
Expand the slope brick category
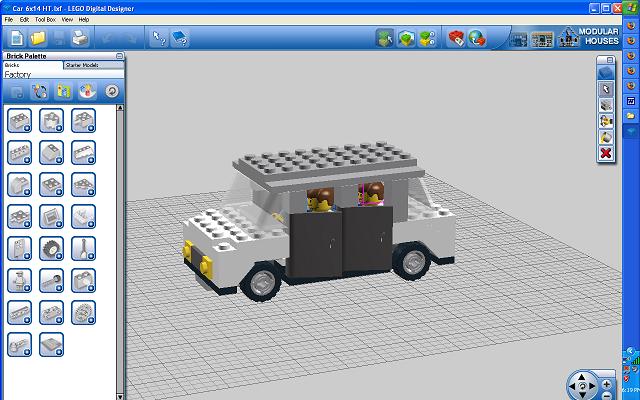[x=51, y=153]
